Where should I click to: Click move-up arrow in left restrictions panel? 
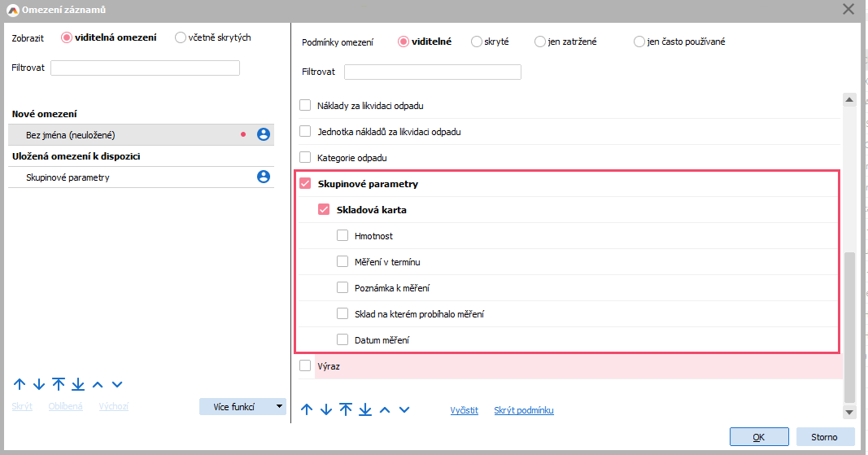pos(20,384)
